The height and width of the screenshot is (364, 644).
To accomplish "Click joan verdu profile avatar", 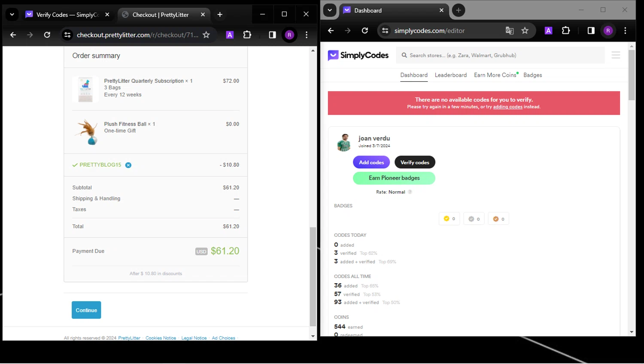I will pyautogui.click(x=344, y=143).
